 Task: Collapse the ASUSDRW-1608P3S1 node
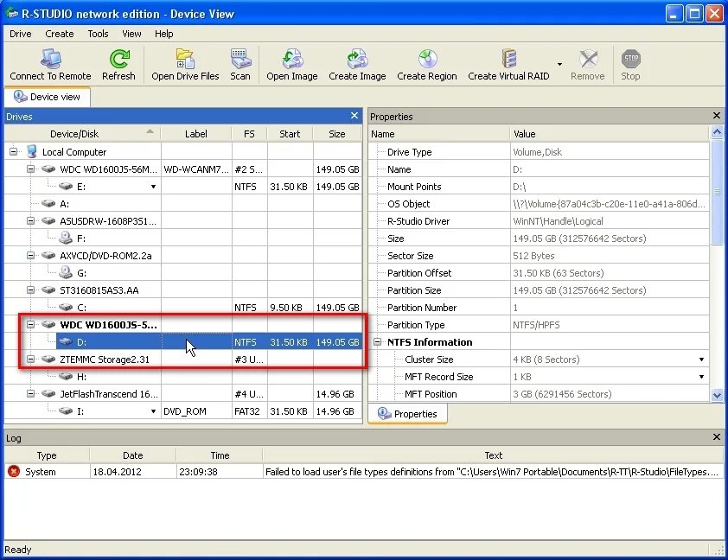pyautogui.click(x=30, y=221)
